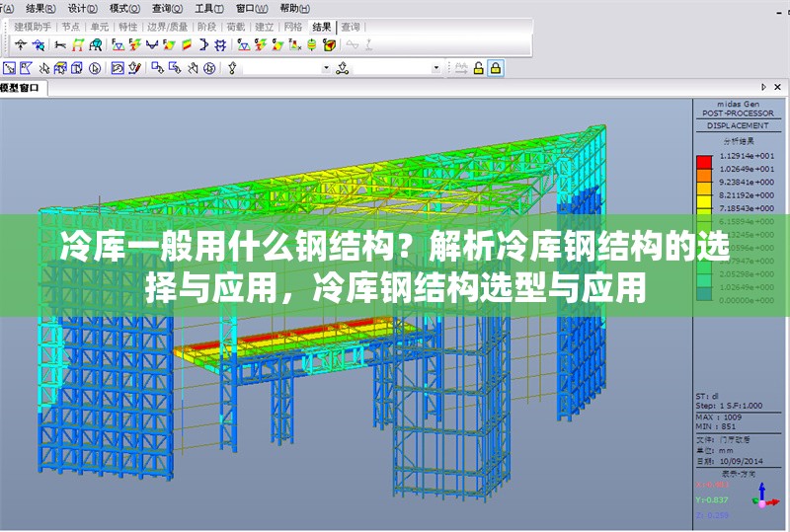Expand the second toolbar combo box dropdown
This screenshot has width=790, height=532.
tap(434, 68)
